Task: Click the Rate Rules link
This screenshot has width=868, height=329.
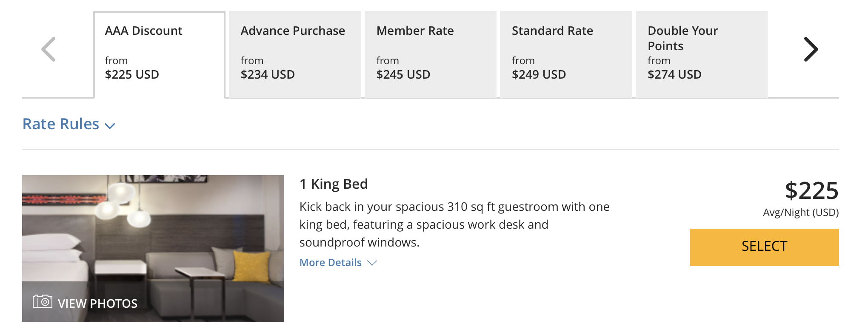Action: coord(60,124)
